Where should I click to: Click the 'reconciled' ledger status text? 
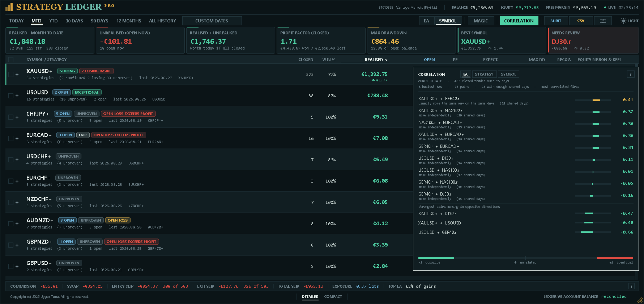click(x=614, y=296)
